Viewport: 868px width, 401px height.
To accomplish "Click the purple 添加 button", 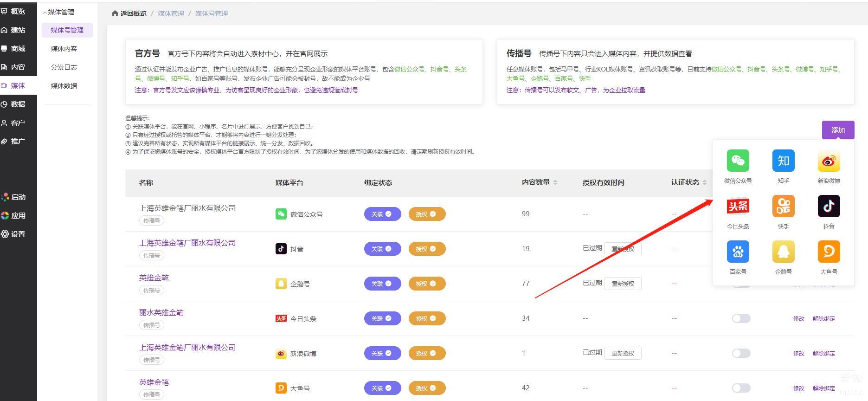I will [x=838, y=130].
